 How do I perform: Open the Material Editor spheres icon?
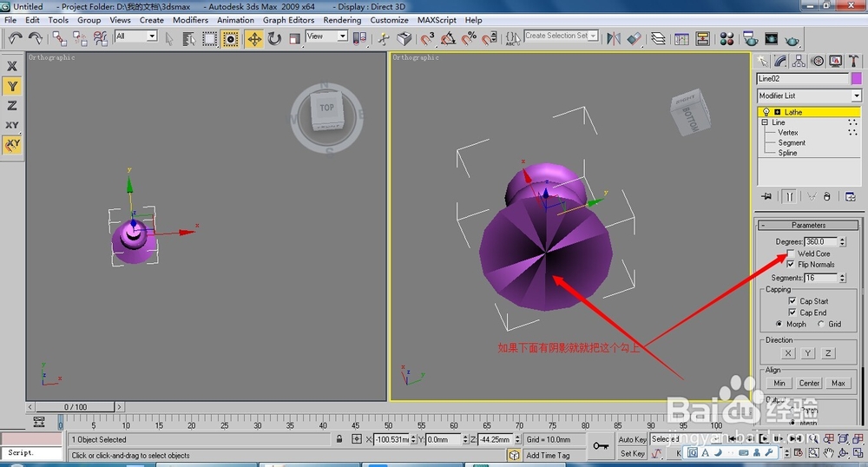point(727,39)
